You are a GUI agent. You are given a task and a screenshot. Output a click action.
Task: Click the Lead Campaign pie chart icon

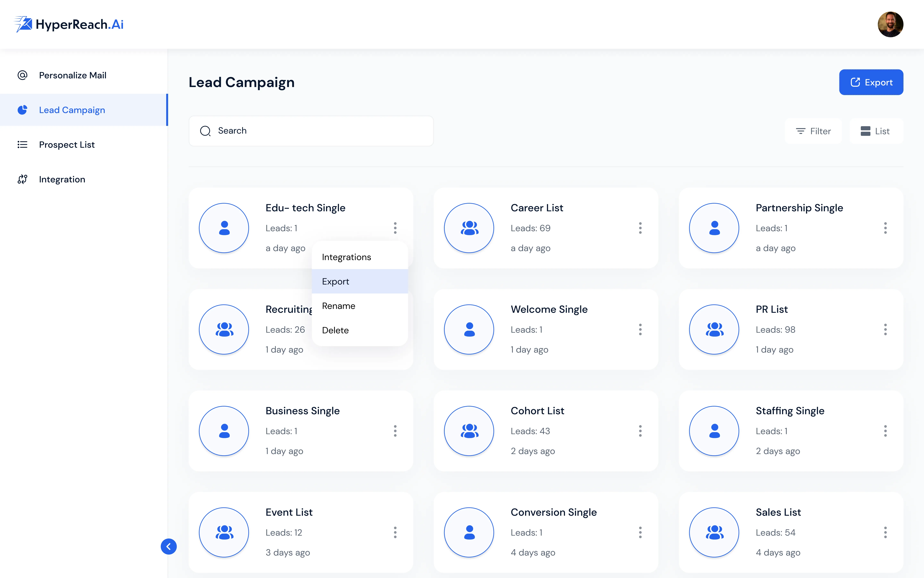(22, 110)
